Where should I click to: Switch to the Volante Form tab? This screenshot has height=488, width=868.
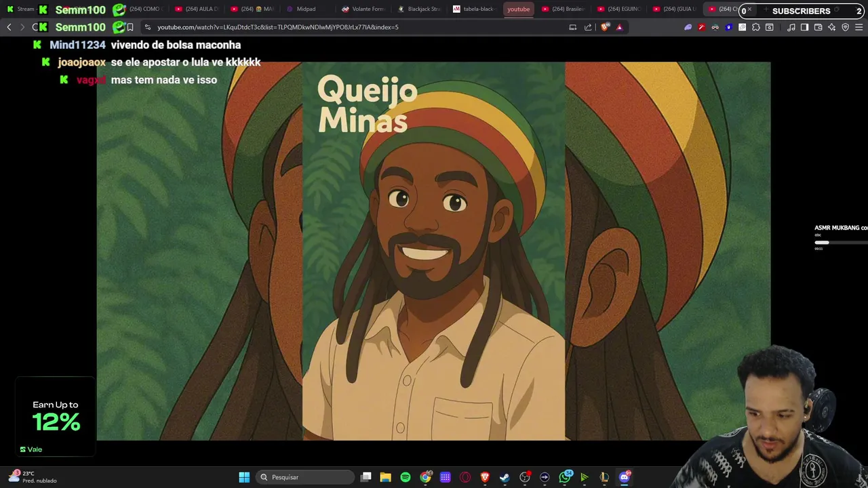[363, 9]
